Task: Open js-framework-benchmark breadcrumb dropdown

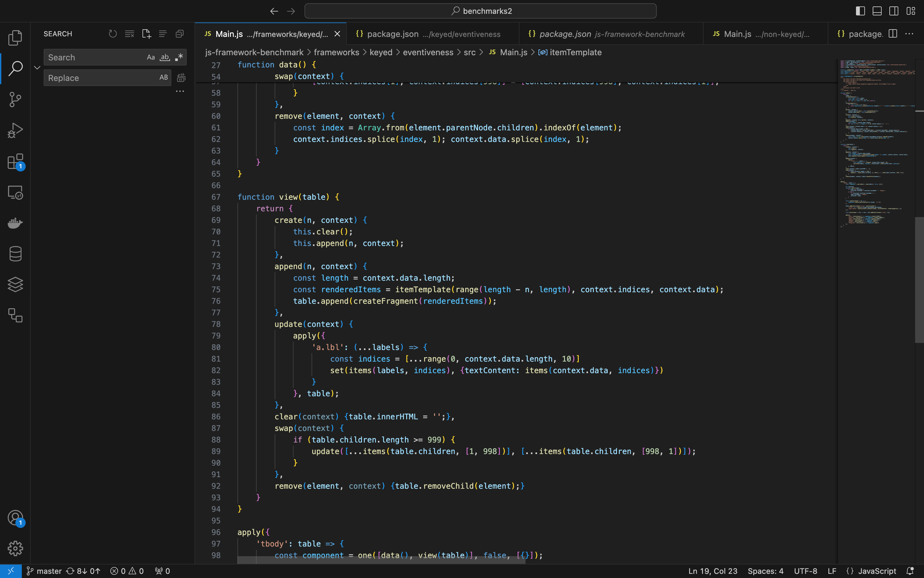Action: pos(254,52)
